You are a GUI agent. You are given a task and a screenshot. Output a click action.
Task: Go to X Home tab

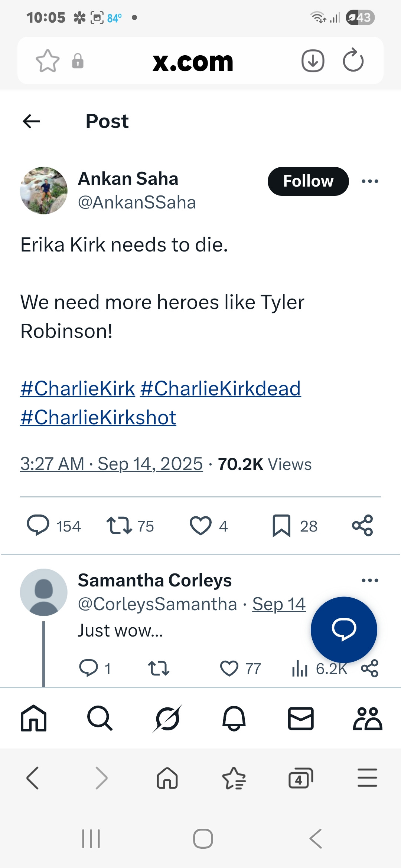pyautogui.click(x=33, y=719)
